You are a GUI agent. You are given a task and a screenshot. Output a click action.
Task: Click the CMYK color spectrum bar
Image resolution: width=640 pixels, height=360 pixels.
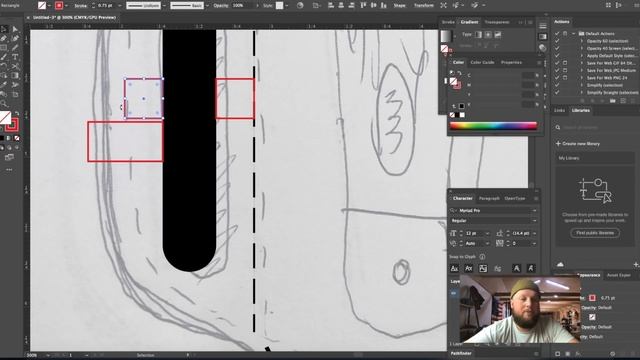click(493, 126)
